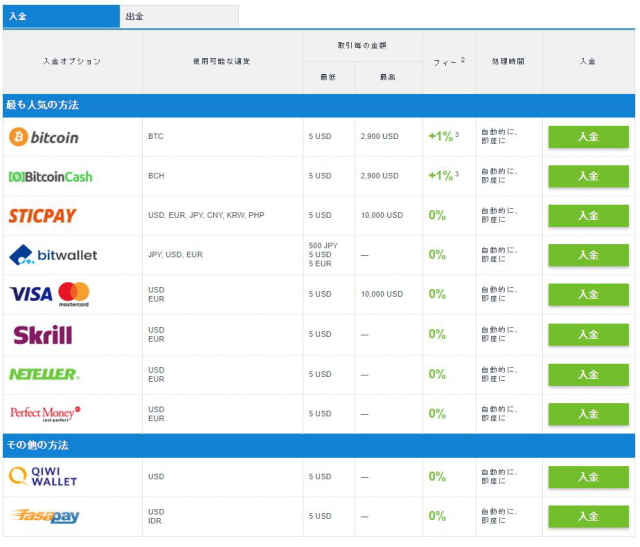This screenshot has width=640, height=547.
Task: Click the 入金オプション column header
Action: pyautogui.click(x=72, y=62)
